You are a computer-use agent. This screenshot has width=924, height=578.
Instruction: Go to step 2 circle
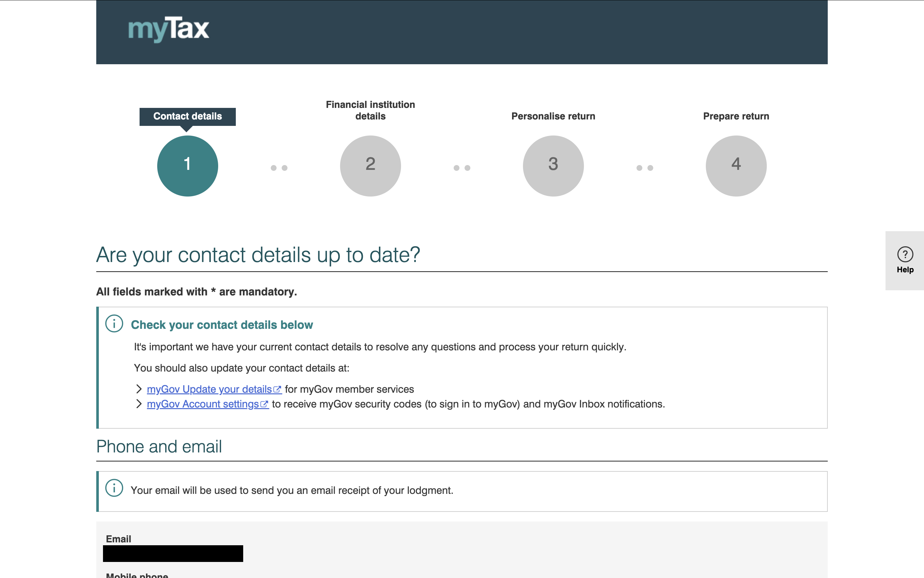(x=370, y=166)
